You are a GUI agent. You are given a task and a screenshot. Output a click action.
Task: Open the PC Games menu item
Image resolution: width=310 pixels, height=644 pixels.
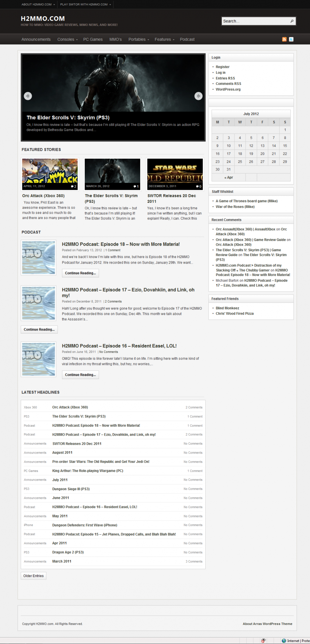pyautogui.click(x=93, y=39)
